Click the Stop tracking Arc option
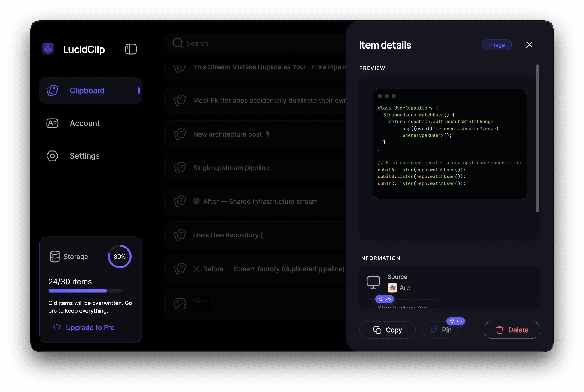This screenshot has height=392, width=584. [402, 307]
